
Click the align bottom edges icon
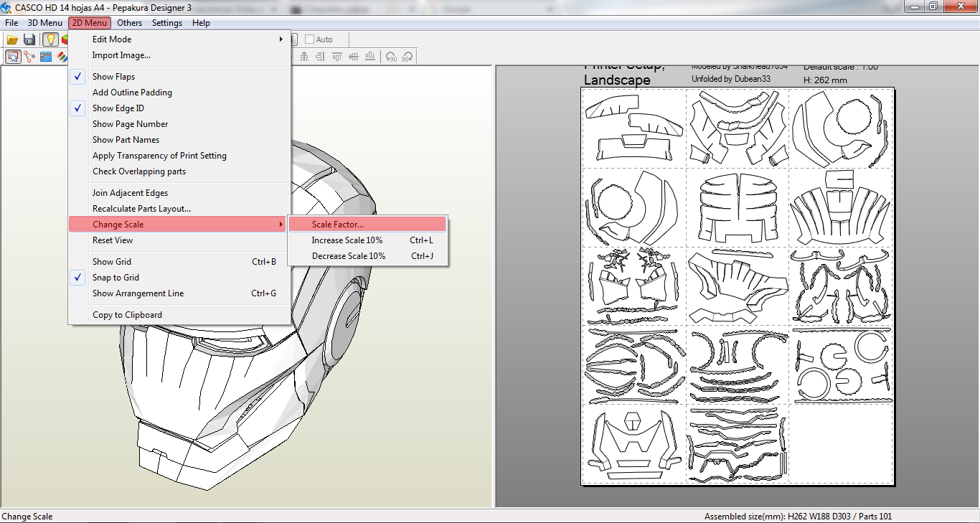pyautogui.click(x=370, y=57)
